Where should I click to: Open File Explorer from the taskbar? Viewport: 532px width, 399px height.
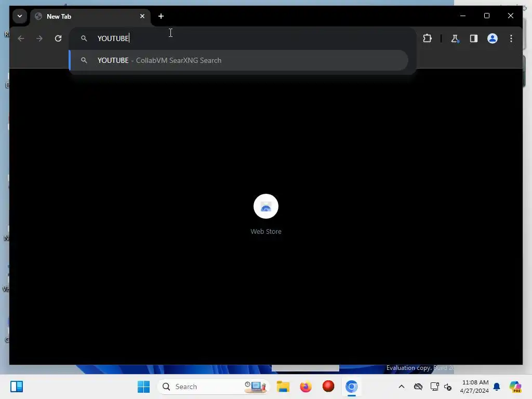coord(283,387)
